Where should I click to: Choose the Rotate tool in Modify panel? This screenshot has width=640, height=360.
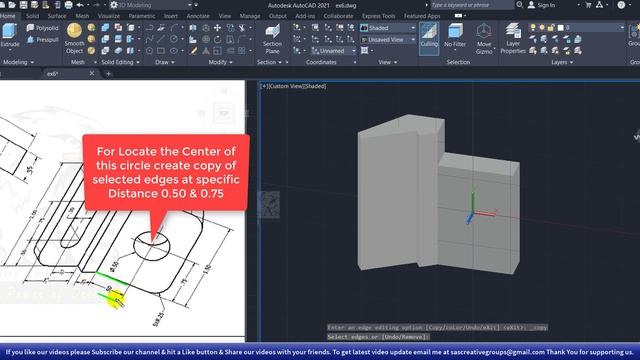click(x=218, y=39)
